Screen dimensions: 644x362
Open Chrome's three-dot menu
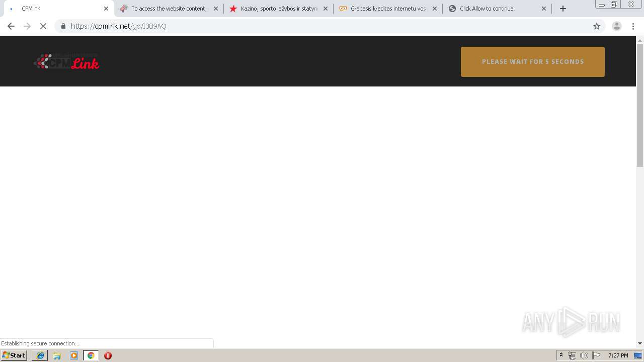[633, 26]
